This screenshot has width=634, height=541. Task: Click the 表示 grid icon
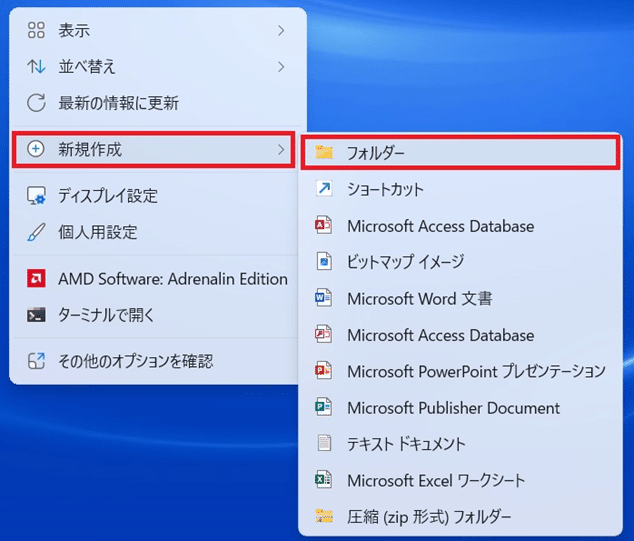pyautogui.click(x=36, y=30)
